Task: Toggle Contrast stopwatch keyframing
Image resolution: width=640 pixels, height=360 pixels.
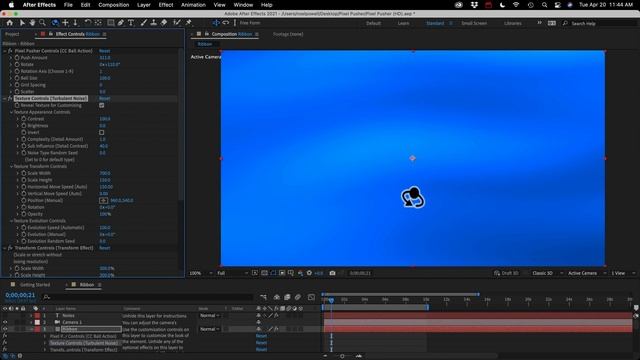Action: [24, 119]
